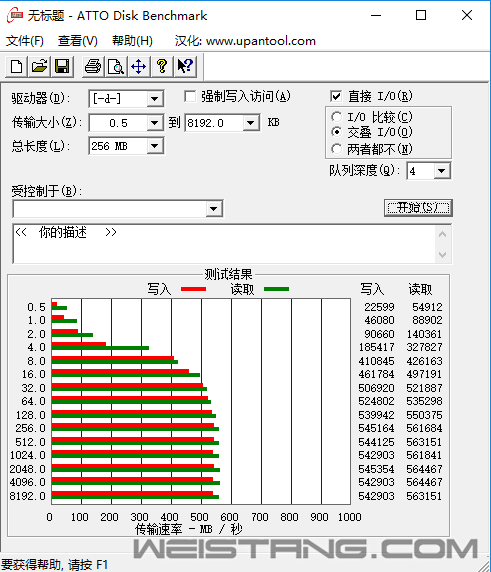
Task: Activate the context help pointer icon
Action: 185,66
